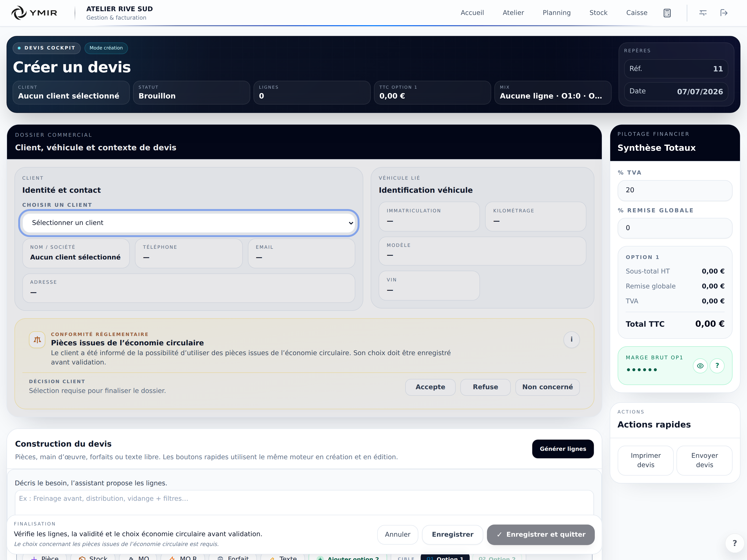Click Enregistrer et quitter button
747x560 pixels.
tap(541, 534)
